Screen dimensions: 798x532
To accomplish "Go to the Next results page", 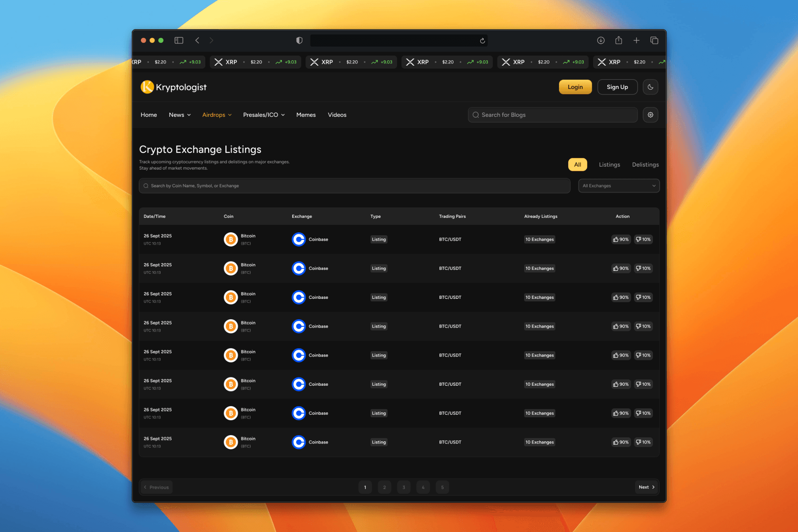I will tap(646, 487).
